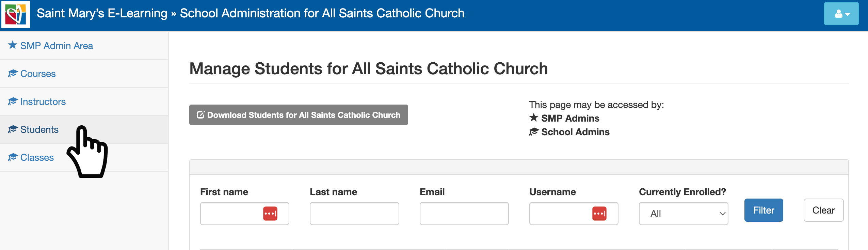The image size is (868, 250).
Task: Open SMP Admin Area from sidebar
Action: coord(57,46)
